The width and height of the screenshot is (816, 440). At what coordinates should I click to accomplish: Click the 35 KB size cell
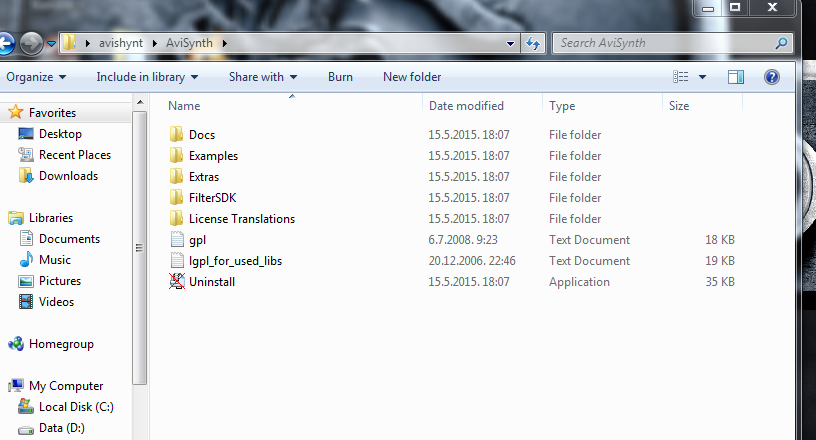720,282
